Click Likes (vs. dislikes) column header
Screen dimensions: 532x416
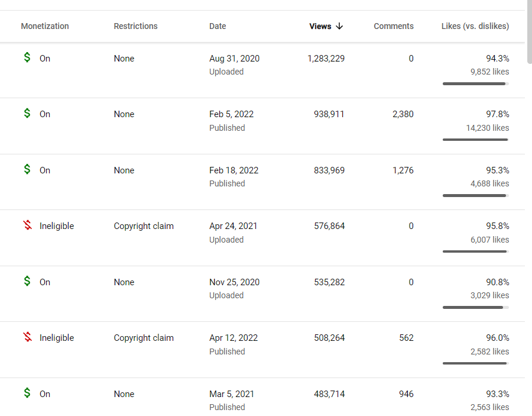point(475,26)
